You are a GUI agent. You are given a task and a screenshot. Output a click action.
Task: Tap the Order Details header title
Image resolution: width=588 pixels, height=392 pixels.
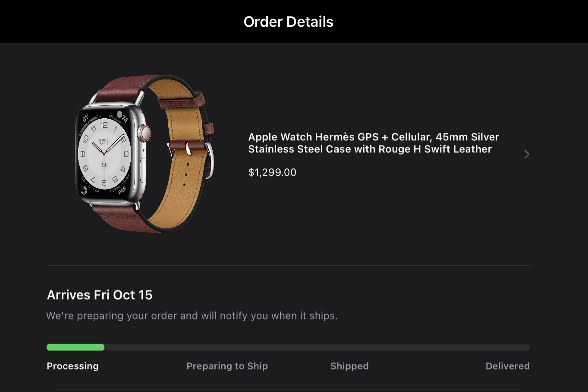click(288, 22)
